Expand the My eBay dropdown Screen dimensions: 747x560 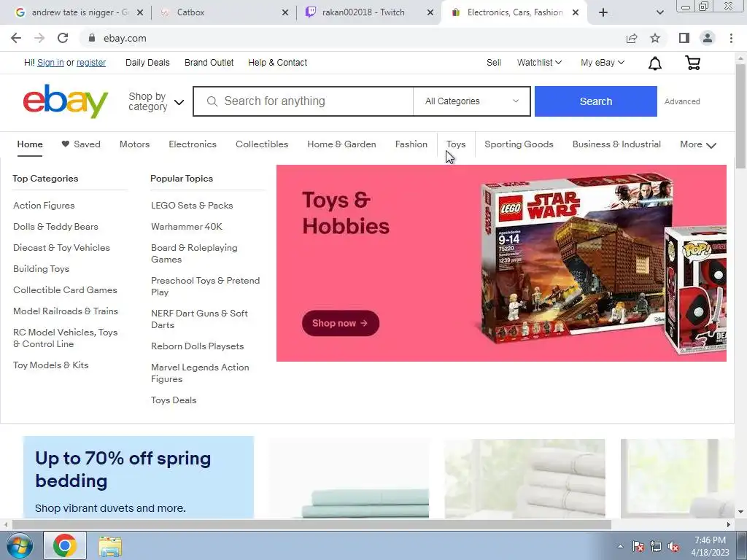(602, 63)
